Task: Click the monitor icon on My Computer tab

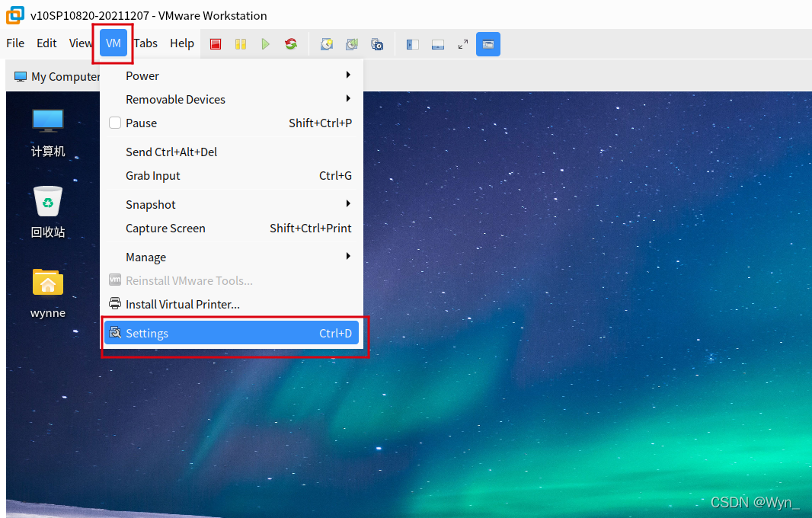Action: tap(21, 77)
